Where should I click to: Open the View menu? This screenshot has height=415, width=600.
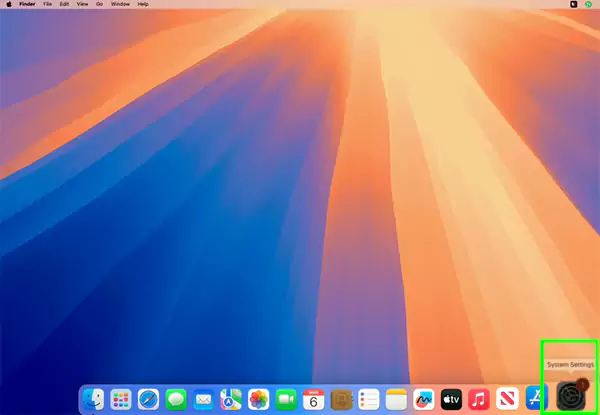[82, 4]
